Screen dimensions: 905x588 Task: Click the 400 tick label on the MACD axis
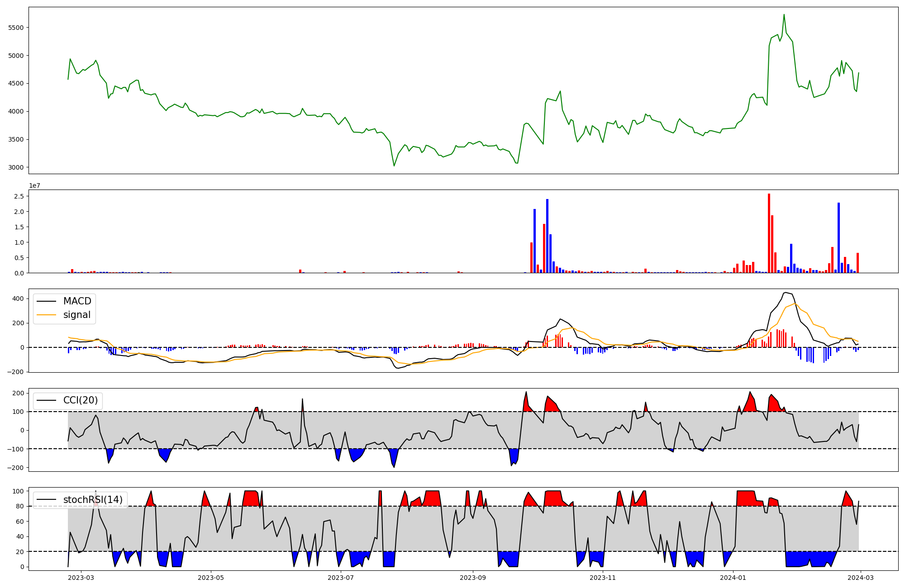pyautogui.click(x=19, y=299)
